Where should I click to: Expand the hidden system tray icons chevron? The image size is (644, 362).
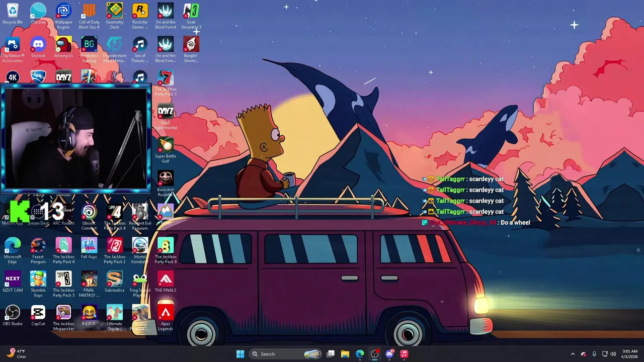pos(573,354)
